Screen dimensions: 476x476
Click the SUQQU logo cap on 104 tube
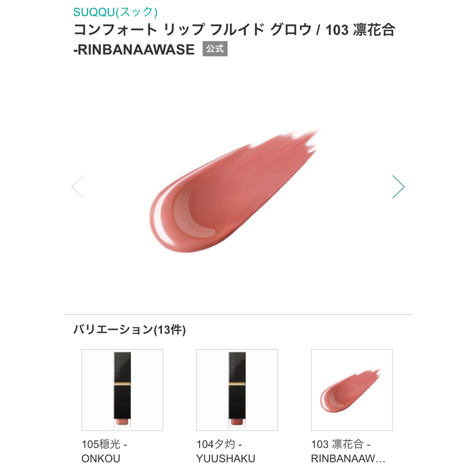[237, 367]
